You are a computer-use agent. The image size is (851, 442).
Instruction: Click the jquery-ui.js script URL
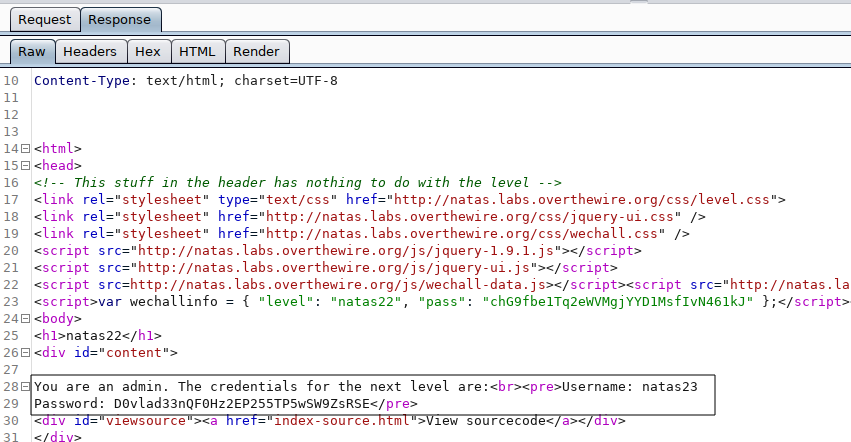(x=334, y=268)
